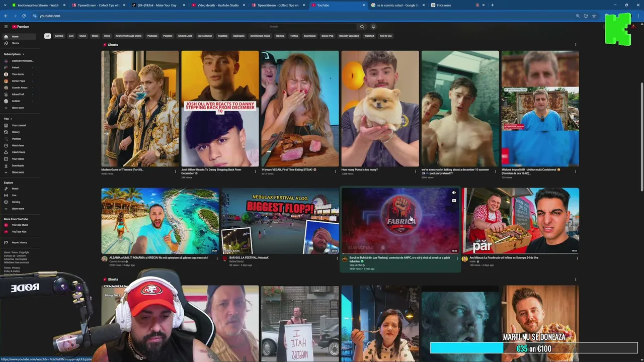This screenshot has width=644, height=362.
Task: Switch to the Google Search tab
Action: (x=397, y=5)
